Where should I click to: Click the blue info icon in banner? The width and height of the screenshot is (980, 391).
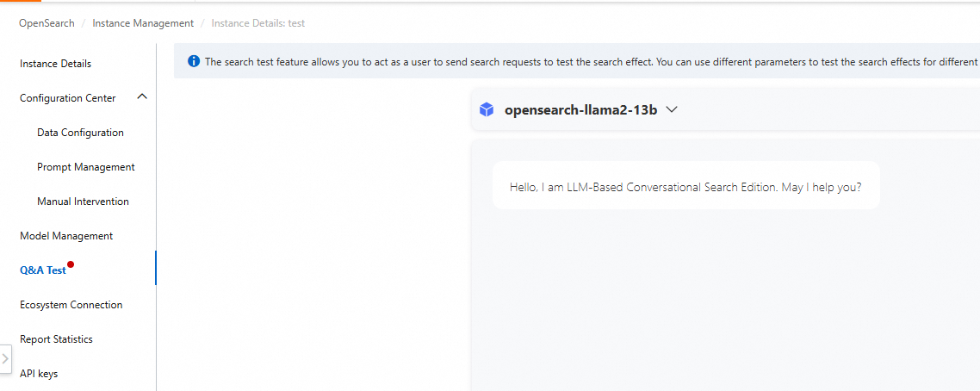click(x=194, y=61)
